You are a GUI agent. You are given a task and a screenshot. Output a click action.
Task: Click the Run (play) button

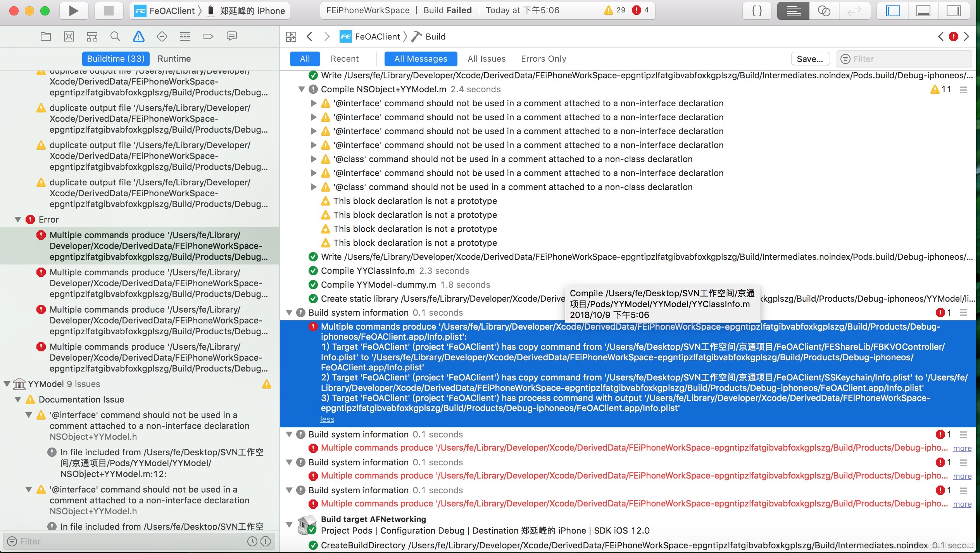point(74,11)
